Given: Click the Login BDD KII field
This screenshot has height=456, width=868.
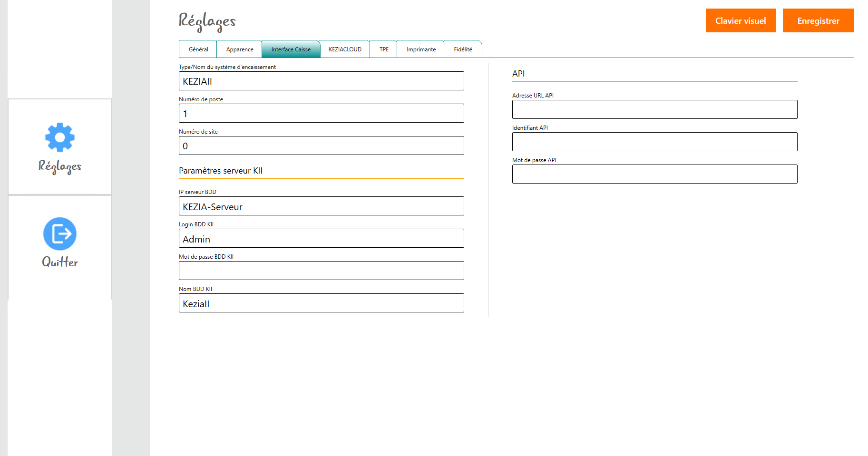Looking at the screenshot, I should click(322, 239).
